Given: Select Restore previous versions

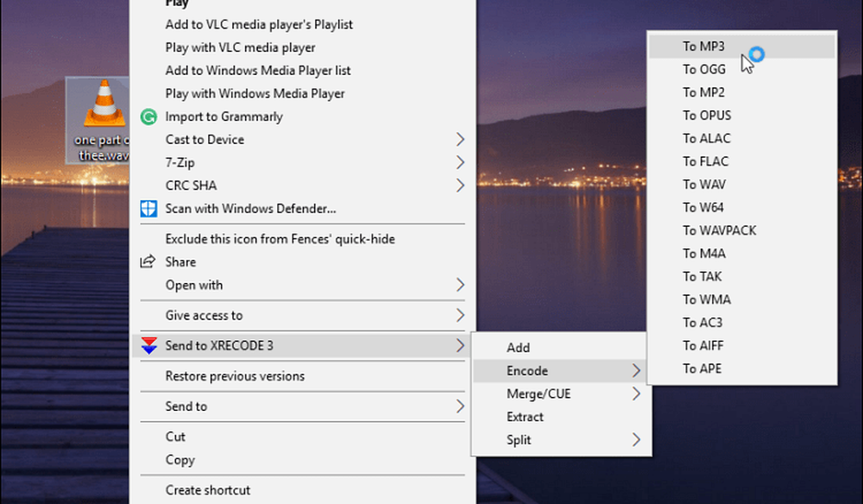Looking at the screenshot, I should click(235, 376).
